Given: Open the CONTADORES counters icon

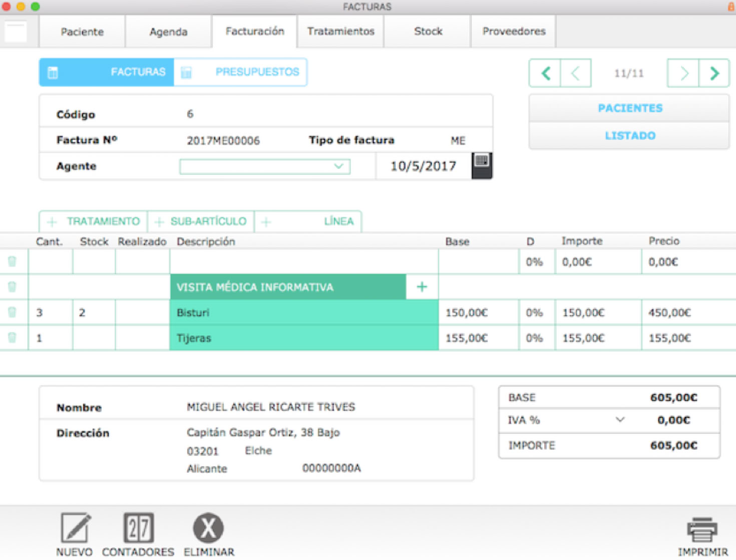Looking at the screenshot, I should (x=138, y=528).
